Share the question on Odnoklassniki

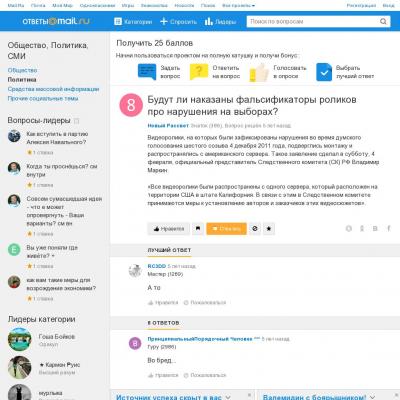click(x=362, y=229)
